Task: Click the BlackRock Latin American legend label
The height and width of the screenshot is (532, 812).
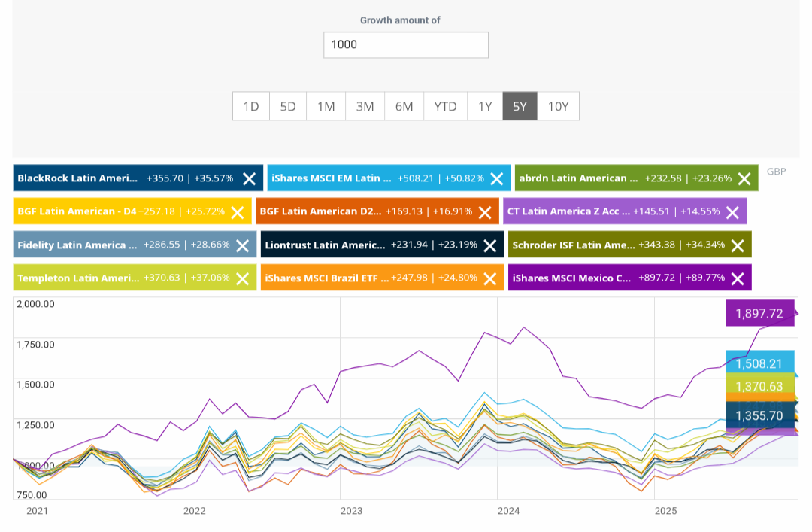Action: pyautogui.click(x=77, y=178)
